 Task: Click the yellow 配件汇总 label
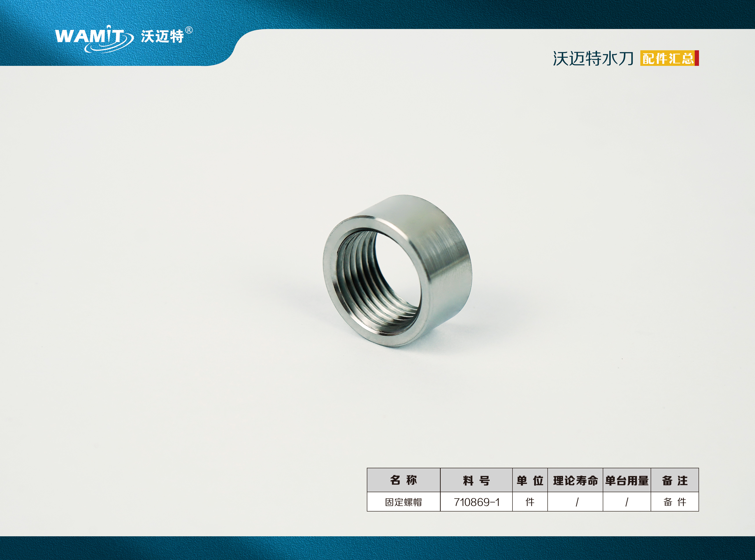point(669,58)
